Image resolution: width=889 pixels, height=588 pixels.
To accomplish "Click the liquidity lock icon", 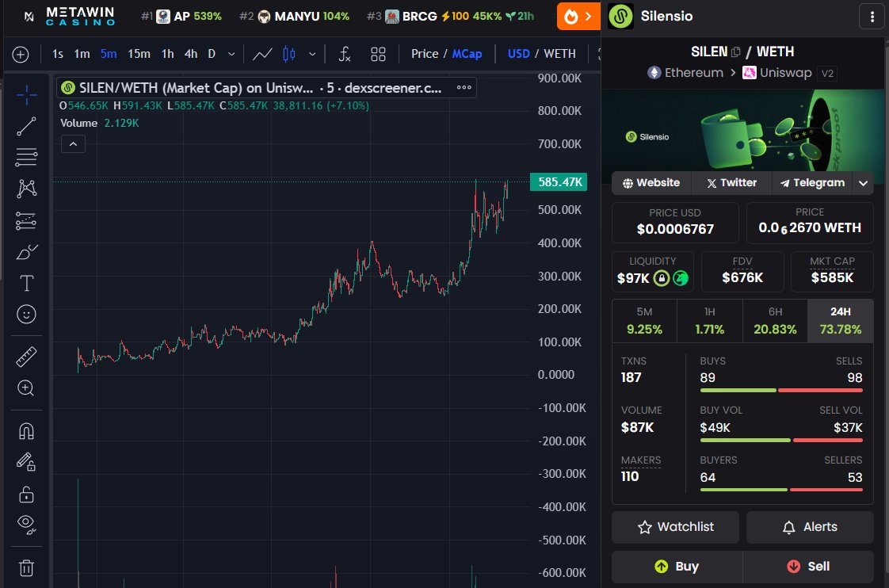I will click(x=661, y=278).
